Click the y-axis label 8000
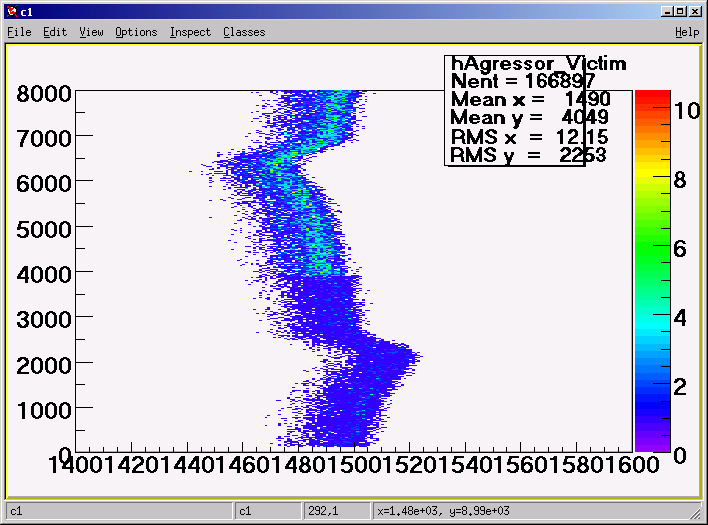 [44, 94]
